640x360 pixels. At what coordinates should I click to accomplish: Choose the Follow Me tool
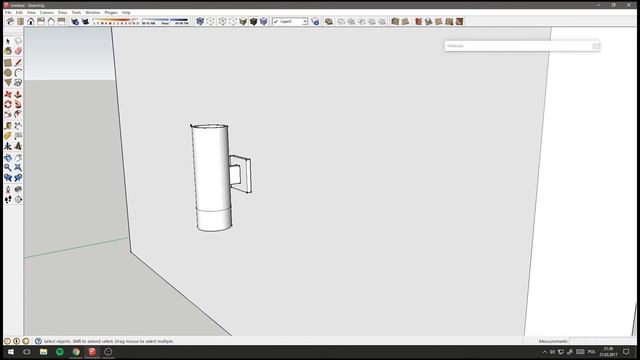pyautogui.click(x=18, y=104)
